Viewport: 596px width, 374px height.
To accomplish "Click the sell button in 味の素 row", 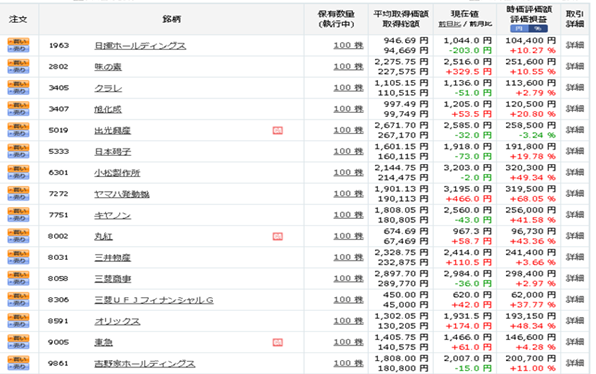I will click(x=18, y=70).
